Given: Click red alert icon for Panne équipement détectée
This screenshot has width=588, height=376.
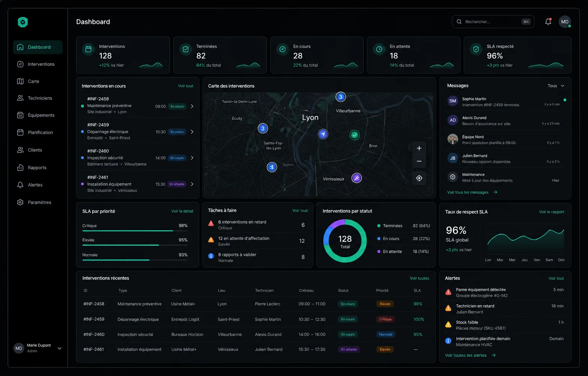Looking at the screenshot, I should (x=448, y=292).
